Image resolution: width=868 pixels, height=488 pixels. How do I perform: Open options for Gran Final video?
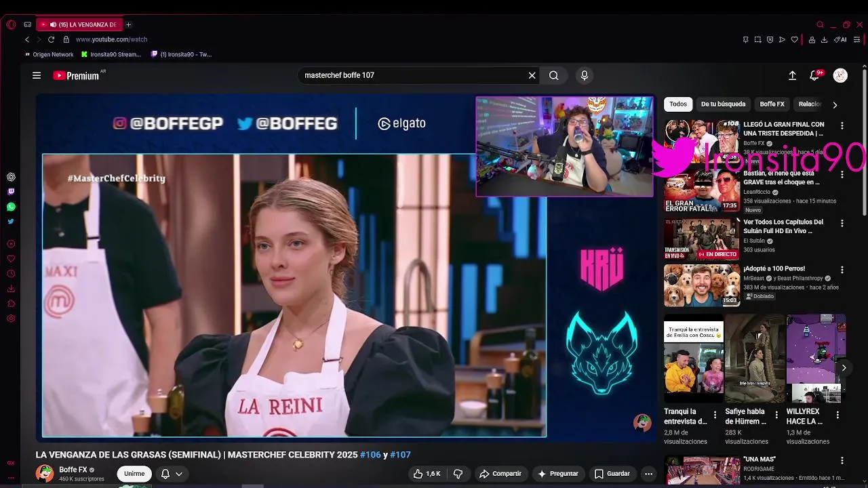pyautogui.click(x=842, y=126)
